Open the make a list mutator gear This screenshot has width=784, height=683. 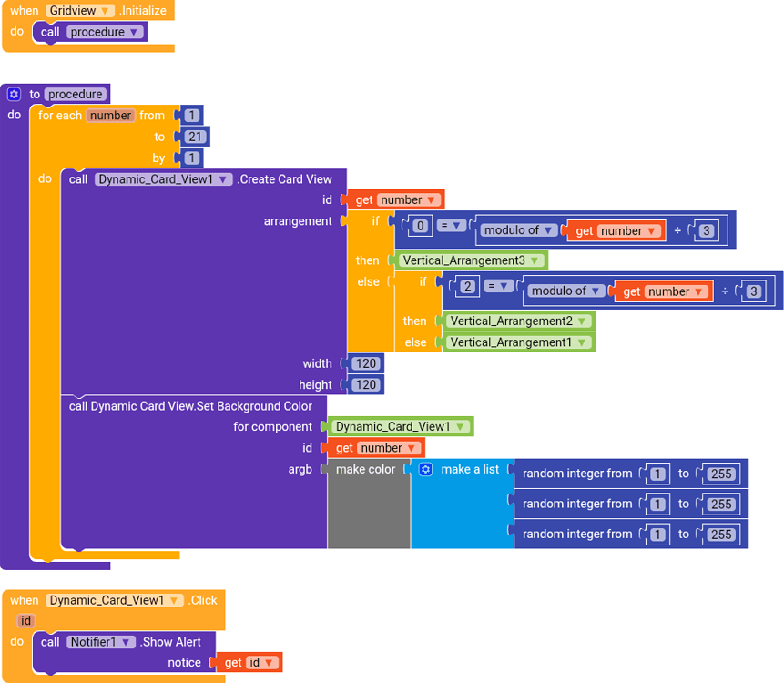pyautogui.click(x=424, y=469)
